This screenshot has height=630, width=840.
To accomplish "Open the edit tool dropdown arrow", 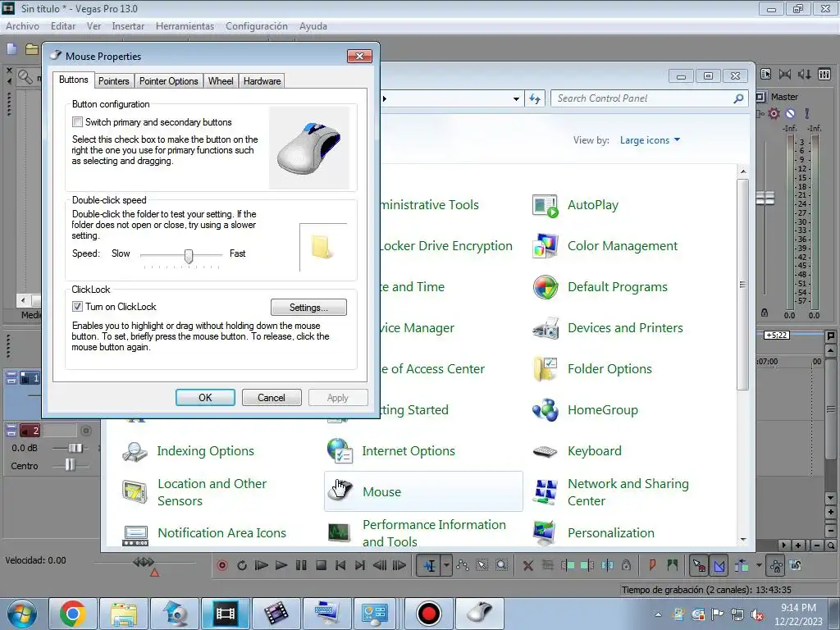I will point(446,566).
